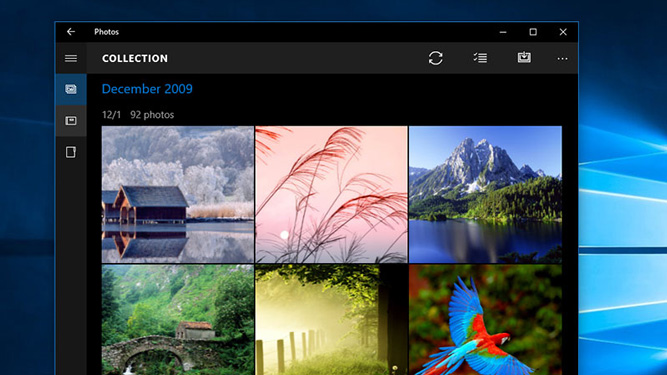Click the COLLECTION heading

point(135,59)
